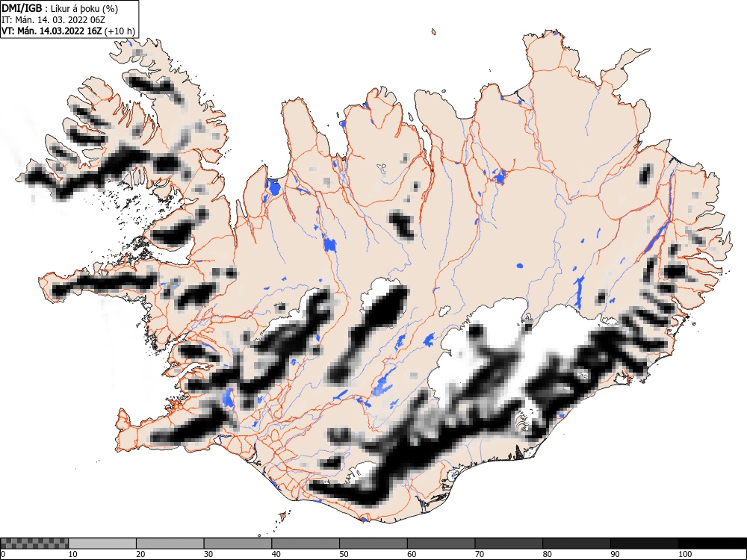
Task: Click the 20-30% gray legend swatch
Action: click(170, 544)
